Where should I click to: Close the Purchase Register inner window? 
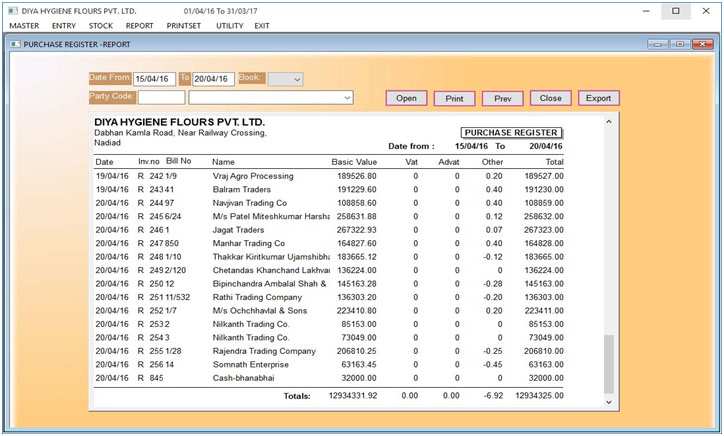[701, 45]
